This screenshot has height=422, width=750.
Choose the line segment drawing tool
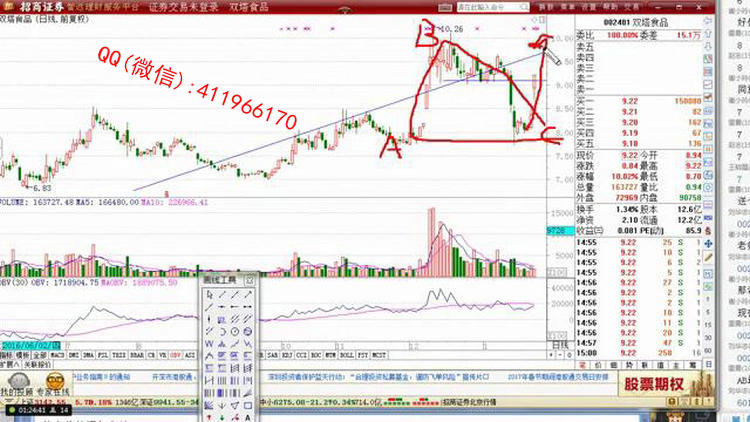point(222,295)
